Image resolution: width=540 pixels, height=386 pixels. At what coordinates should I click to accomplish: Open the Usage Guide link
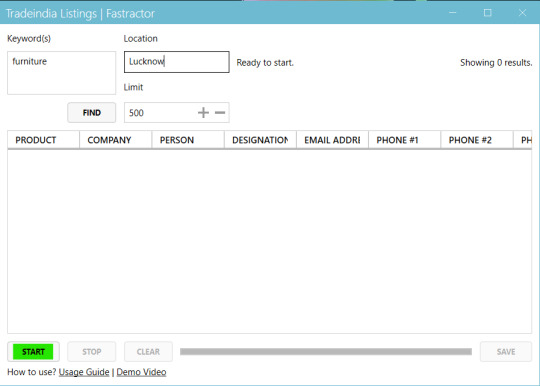click(84, 372)
